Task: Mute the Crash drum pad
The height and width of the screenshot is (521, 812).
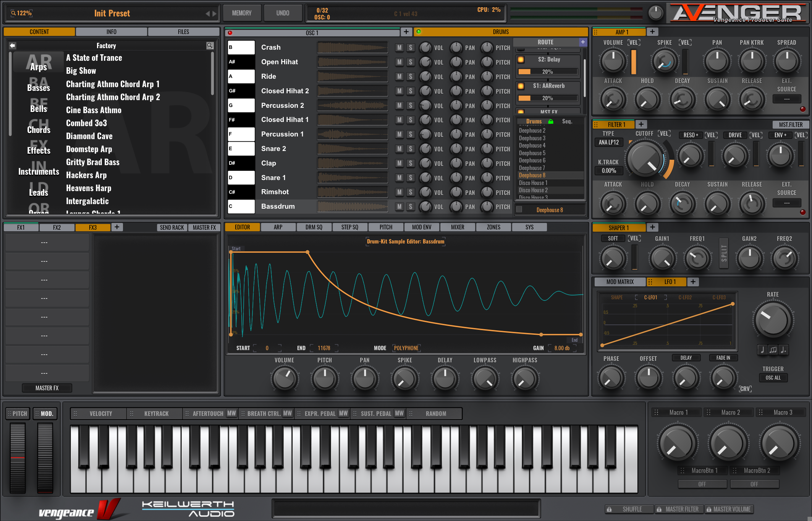Action: coord(399,48)
